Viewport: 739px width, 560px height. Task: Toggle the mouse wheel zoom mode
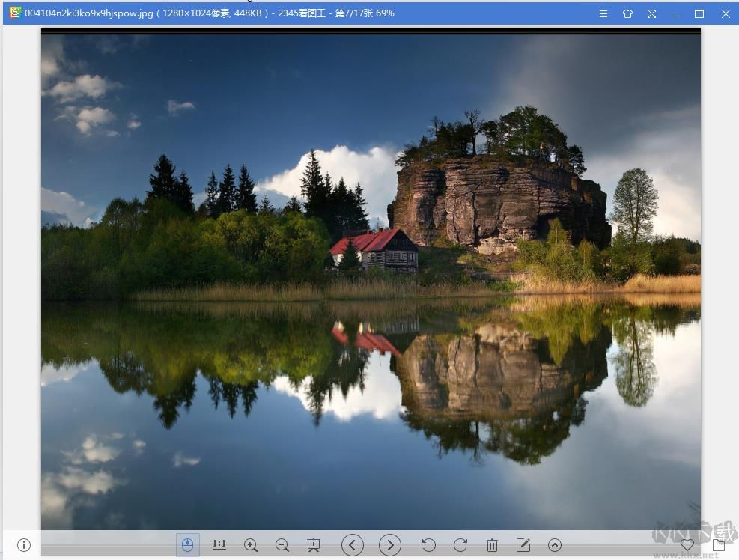[188, 545]
